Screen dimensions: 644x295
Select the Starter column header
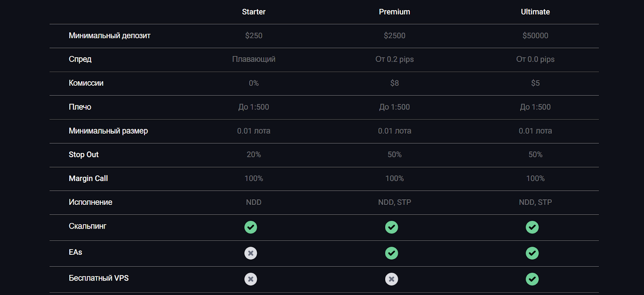(254, 12)
